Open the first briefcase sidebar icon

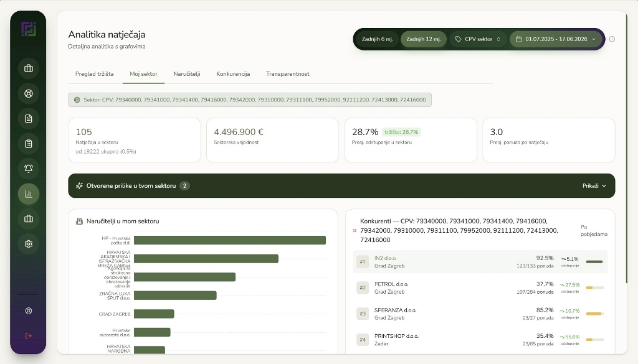point(29,68)
